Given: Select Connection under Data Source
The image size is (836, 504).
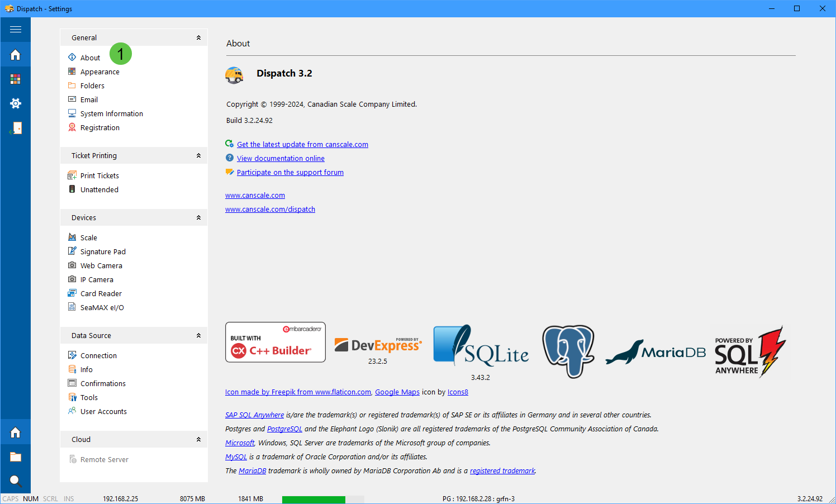Looking at the screenshot, I should (x=98, y=355).
